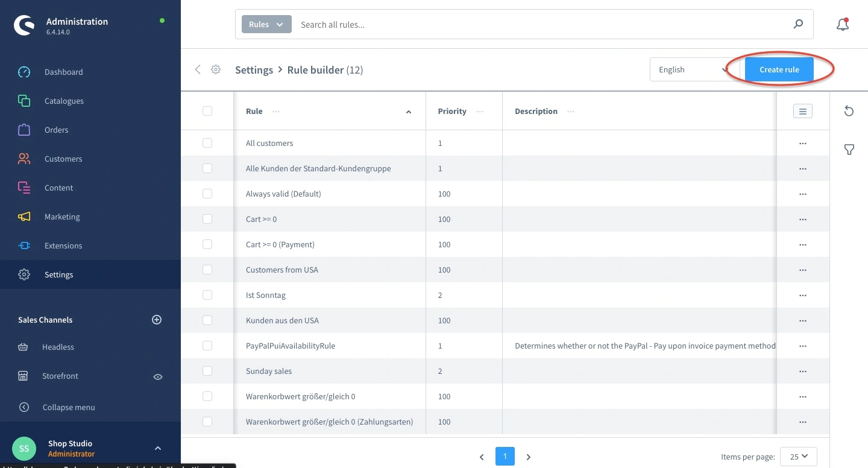The height and width of the screenshot is (468, 868).
Task: Click the settings gear beside back arrow
Action: 216,69
